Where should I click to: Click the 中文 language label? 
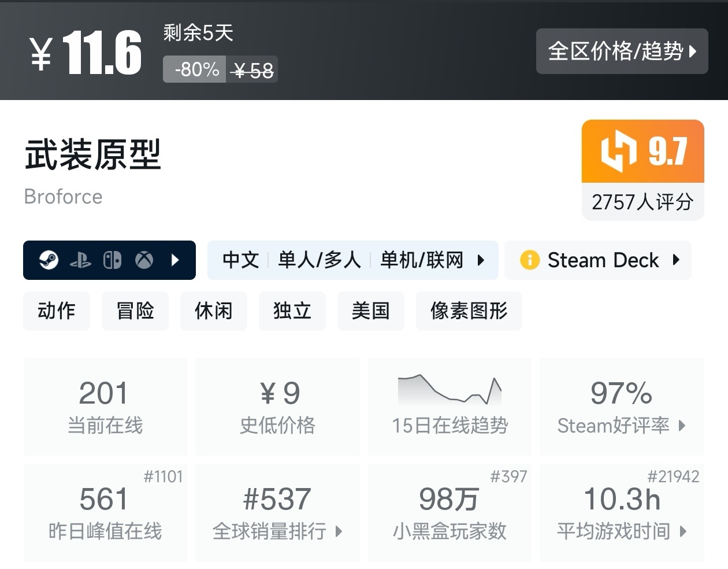(241, 260)
